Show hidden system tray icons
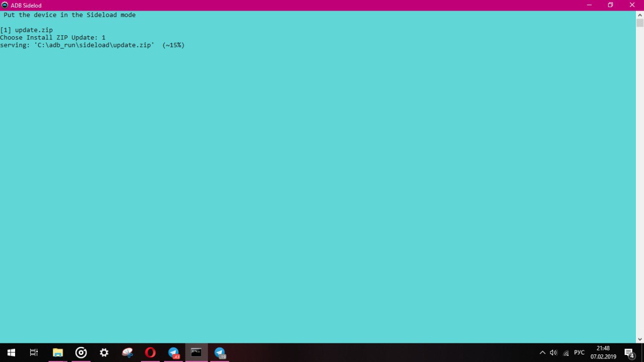Screen dimensions: 644x362 coord(542,352)
